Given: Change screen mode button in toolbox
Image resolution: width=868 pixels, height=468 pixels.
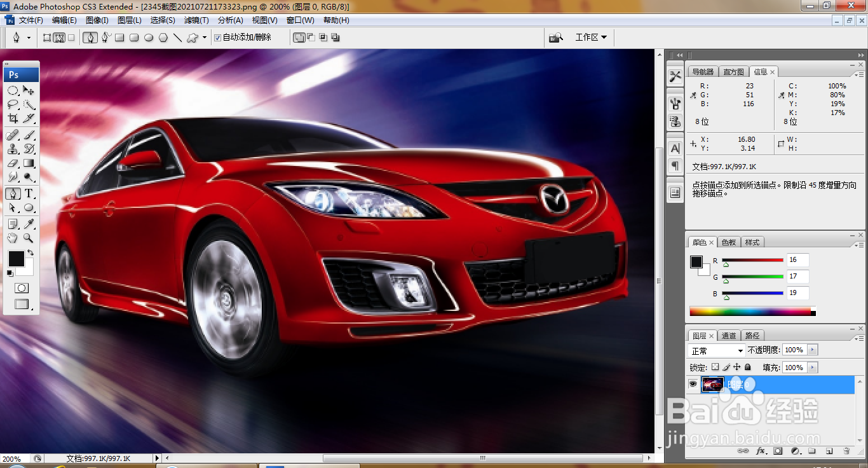Looking at the screenshot, I should click(21, 305).
